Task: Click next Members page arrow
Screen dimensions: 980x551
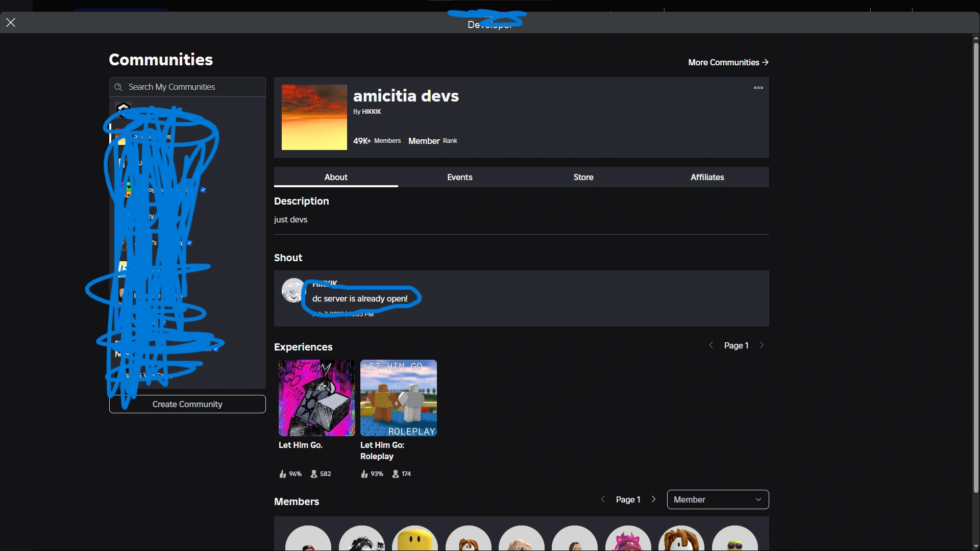Action: click(654, 499)
